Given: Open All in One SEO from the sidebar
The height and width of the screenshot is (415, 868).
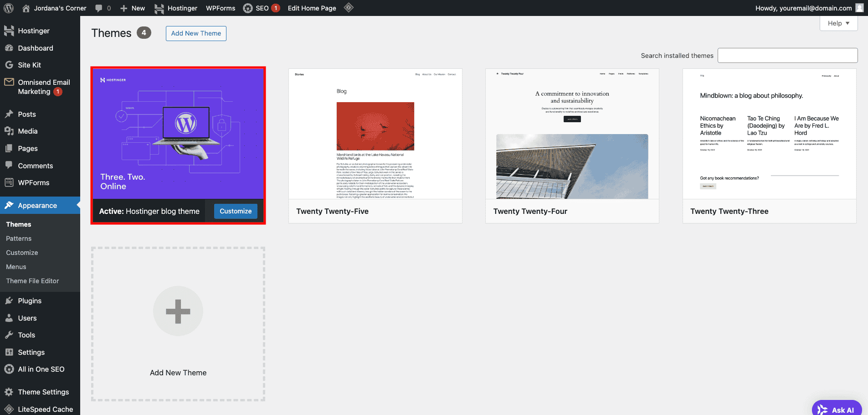Looking at the screenshot, I should [10, 369].
